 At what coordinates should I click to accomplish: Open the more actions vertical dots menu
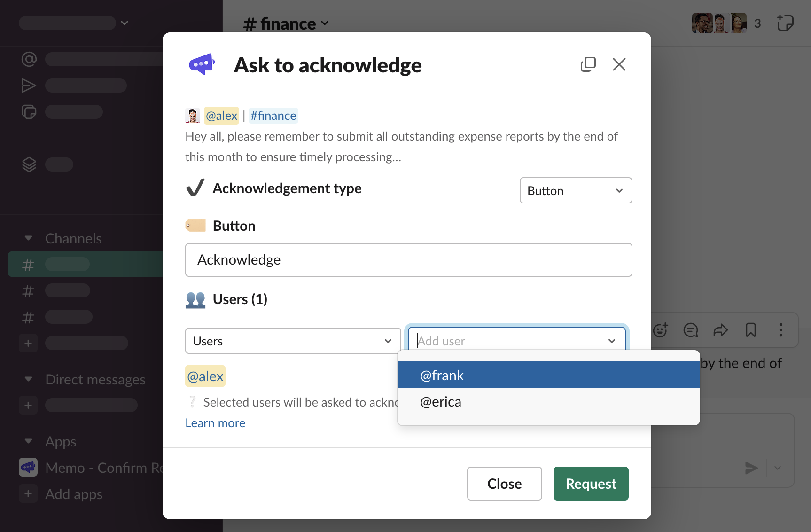780,330
